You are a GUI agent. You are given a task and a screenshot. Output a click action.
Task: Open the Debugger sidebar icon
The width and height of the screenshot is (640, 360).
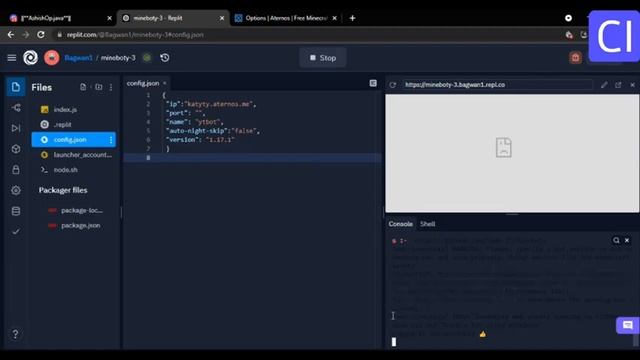[16, 128]
